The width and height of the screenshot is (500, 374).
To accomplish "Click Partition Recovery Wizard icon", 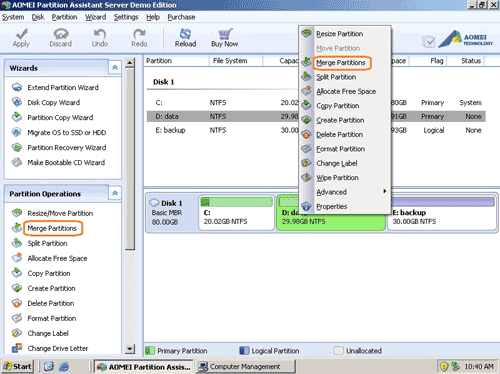I will point(17,147).
